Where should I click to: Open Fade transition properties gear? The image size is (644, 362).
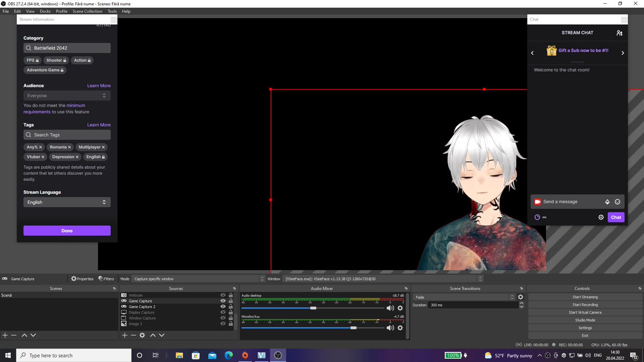click(521, 297)
